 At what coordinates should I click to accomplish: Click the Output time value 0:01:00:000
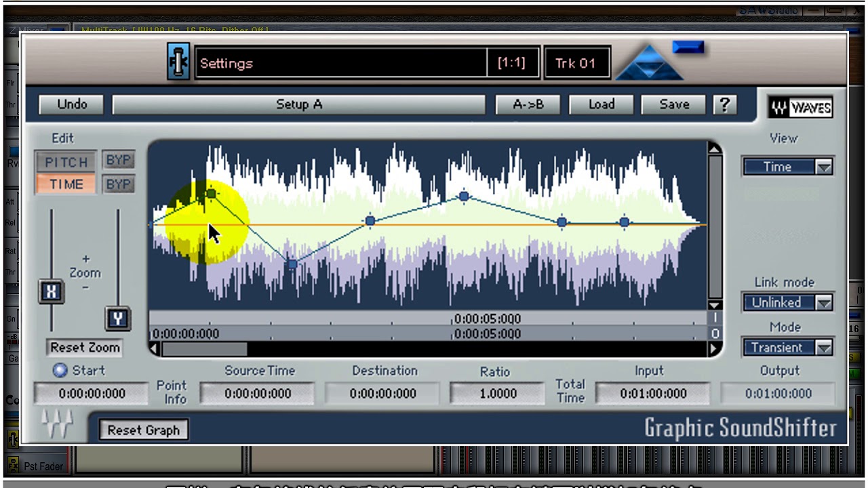778,394
